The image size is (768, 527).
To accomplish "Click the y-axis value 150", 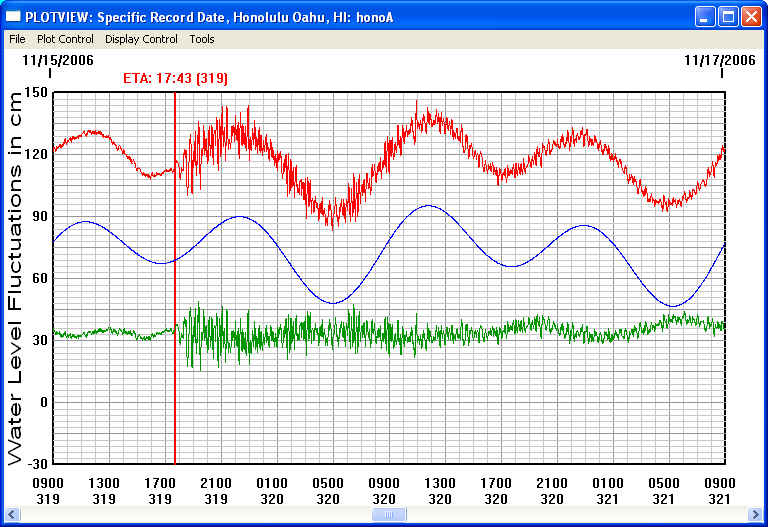I will coord(36,92).
